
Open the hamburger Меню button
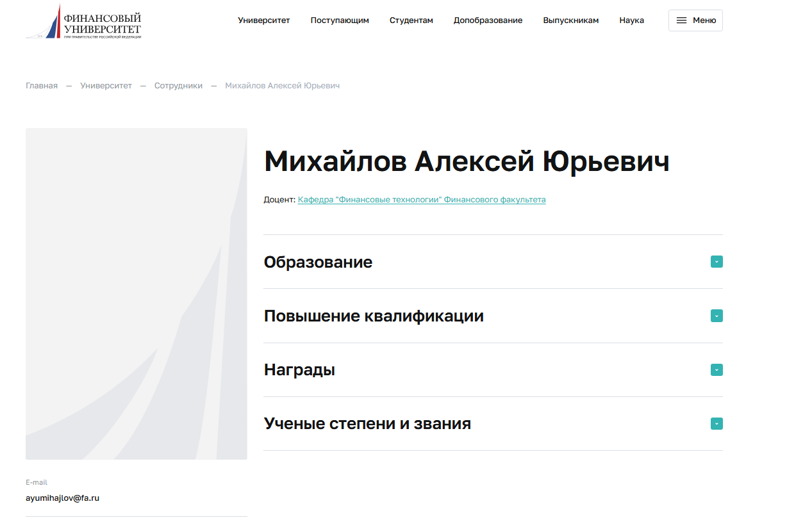pos(695,20)
